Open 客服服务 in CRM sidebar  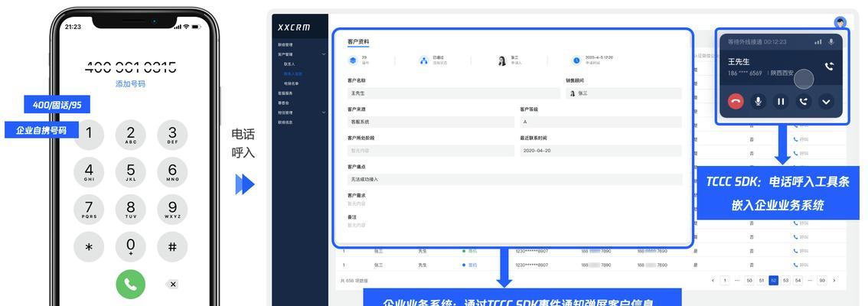pyautogui.click(x=286, y=93)
